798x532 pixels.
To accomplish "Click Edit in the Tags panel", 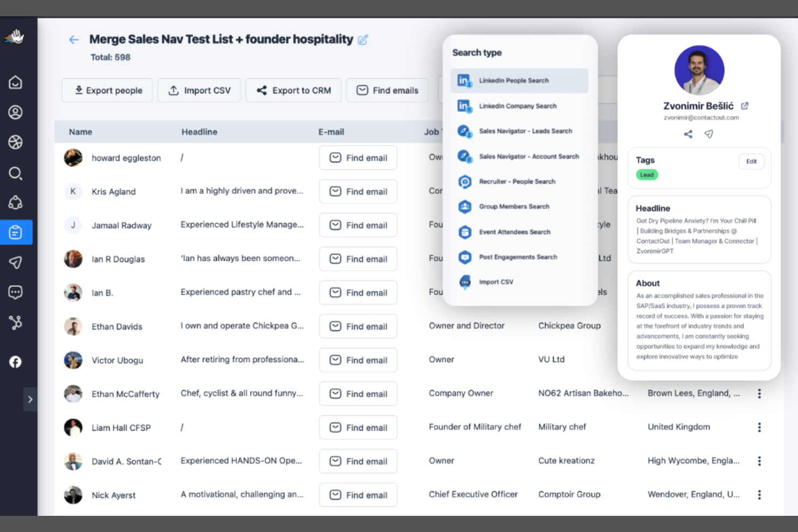I will click(x=751, y=161).
